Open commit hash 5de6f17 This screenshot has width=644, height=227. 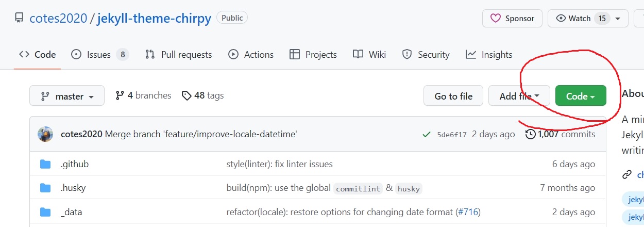[452, 135]
